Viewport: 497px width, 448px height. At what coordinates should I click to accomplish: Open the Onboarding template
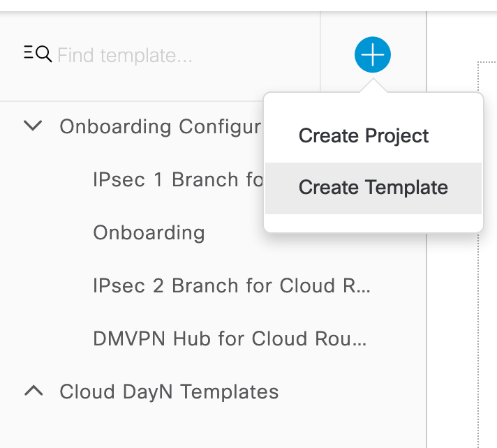[x=149, y=233]
